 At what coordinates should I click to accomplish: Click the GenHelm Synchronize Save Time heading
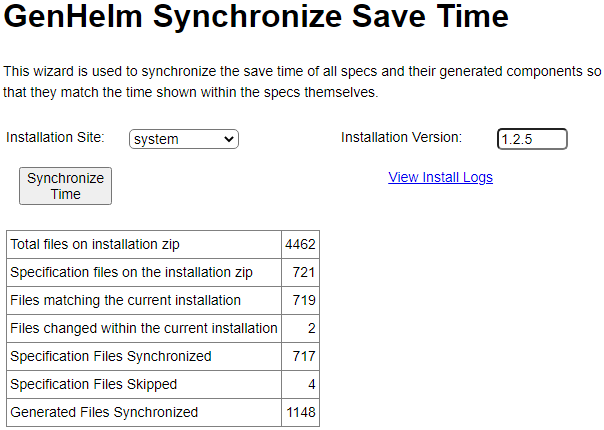point(257,18)
